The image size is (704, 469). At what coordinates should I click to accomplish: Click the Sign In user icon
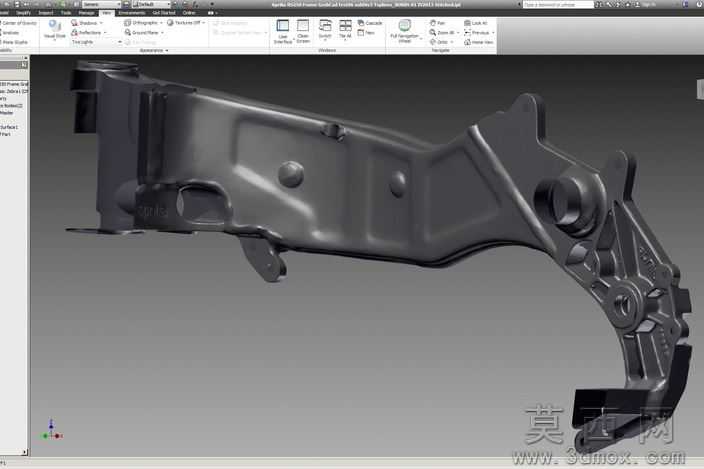(637, 4)
